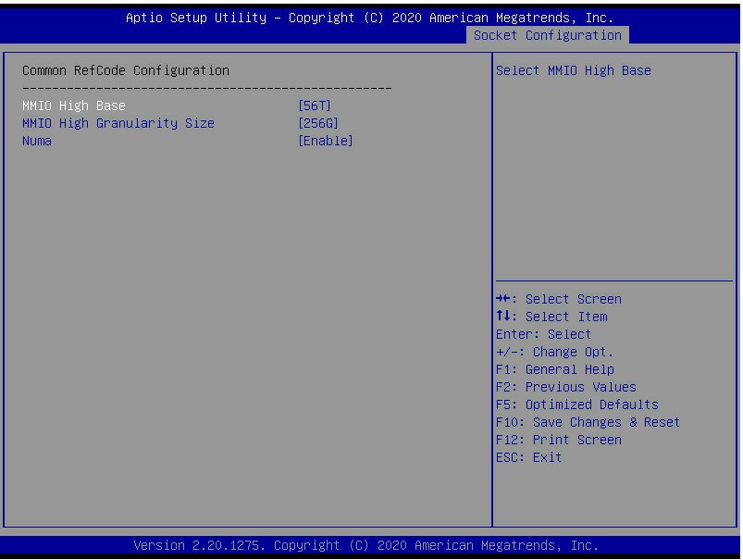Select the Numa setting label

36,141
